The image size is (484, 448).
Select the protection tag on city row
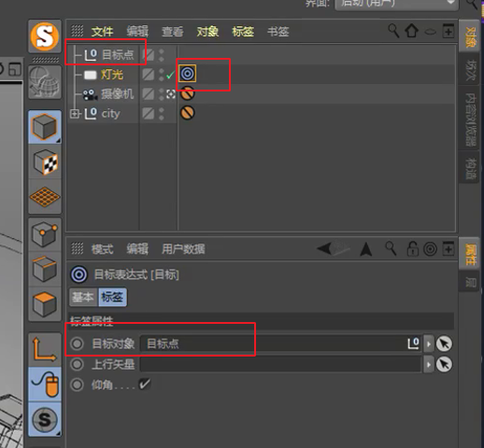click(x=188, y=113)
